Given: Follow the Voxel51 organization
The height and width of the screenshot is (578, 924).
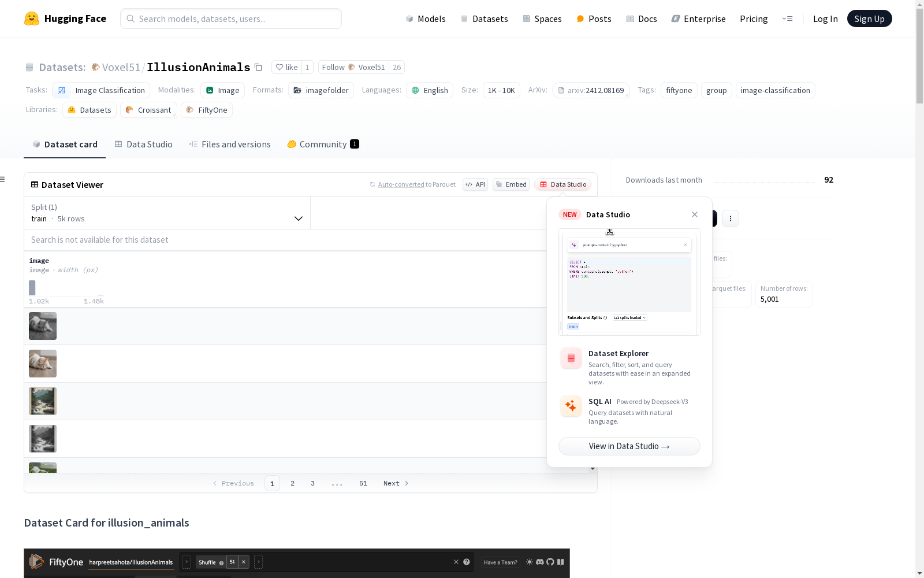Looking at the screenshot, I should coord(353,67).
